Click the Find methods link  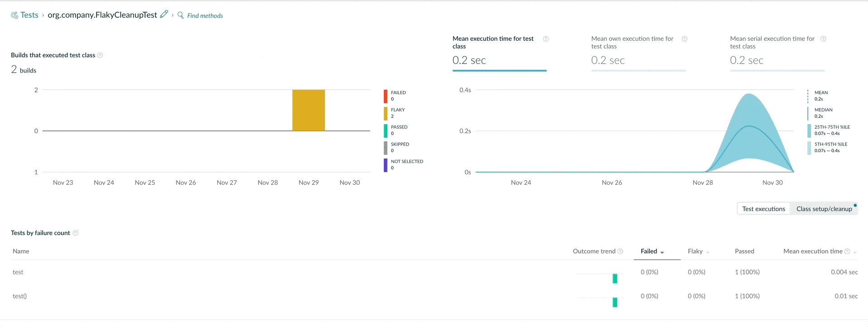click(x=205, y=16)
